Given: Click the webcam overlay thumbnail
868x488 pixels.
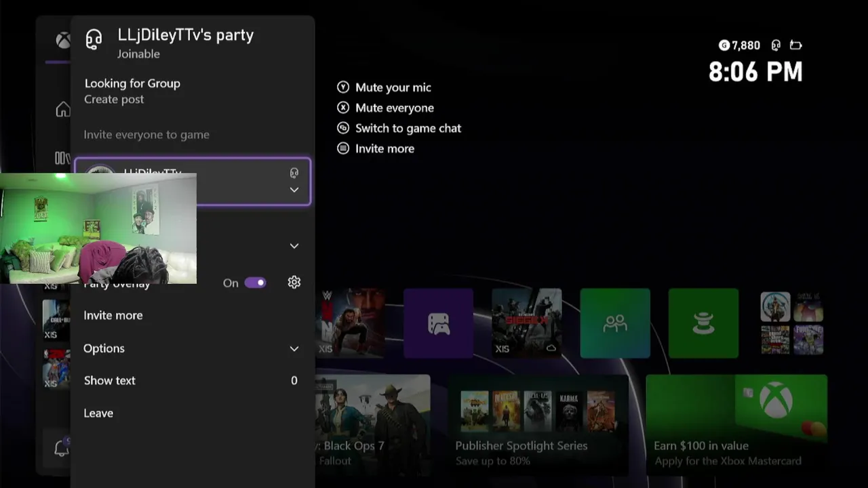Looking at the screenshot, I should [x=98, y=228].
